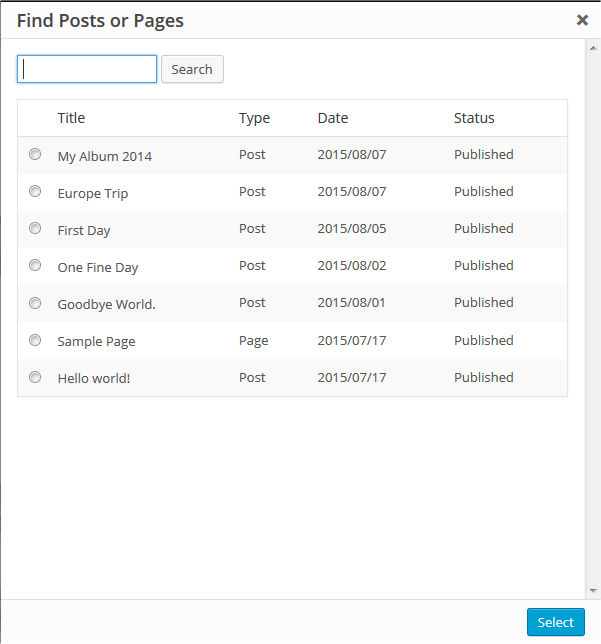Click the Europe Trip title text
Image resolution: width=601 pixels, height=644 pixels.
coord(93,193)
